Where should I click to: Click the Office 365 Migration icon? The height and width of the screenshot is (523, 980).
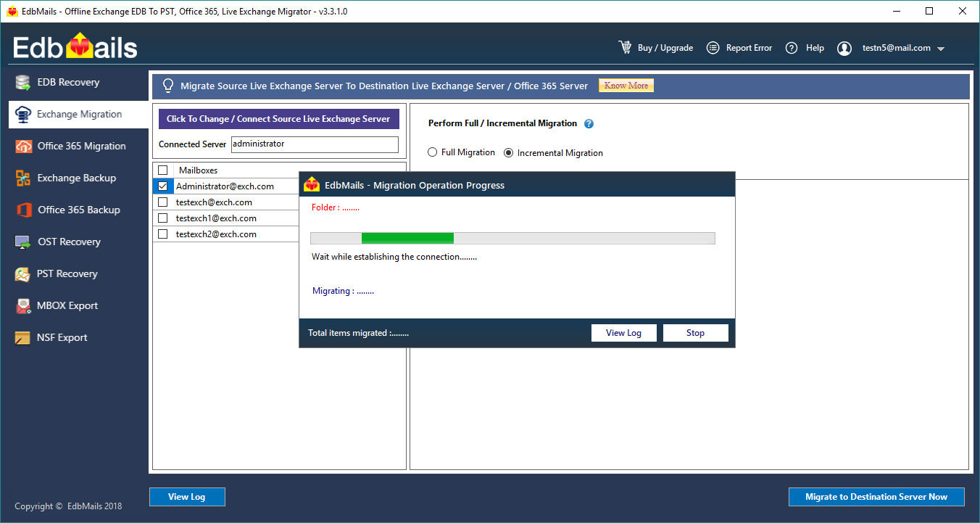23,147
